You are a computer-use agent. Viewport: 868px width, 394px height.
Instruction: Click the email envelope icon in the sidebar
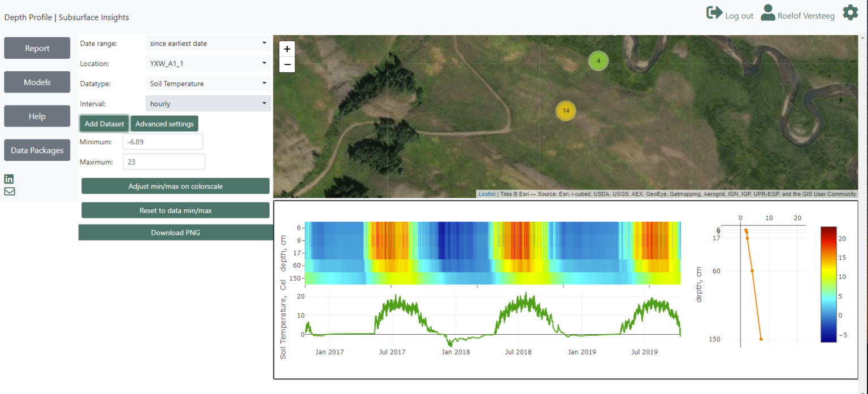(8, 191)
